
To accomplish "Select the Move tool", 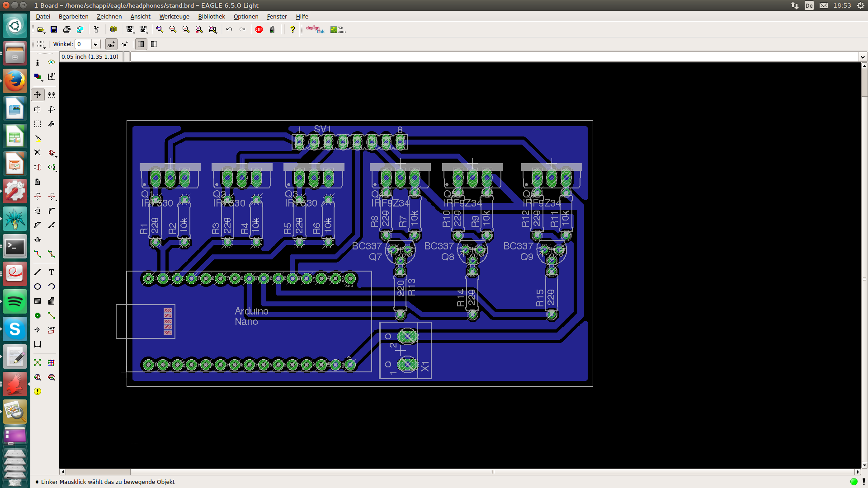I will tap(38, 95).
